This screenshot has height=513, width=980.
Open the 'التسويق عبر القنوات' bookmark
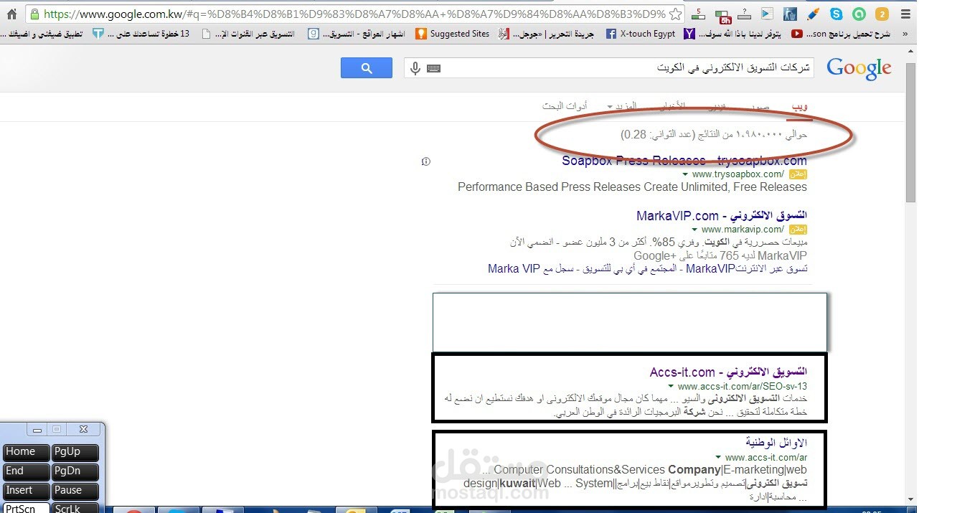[x=248, y=34]
